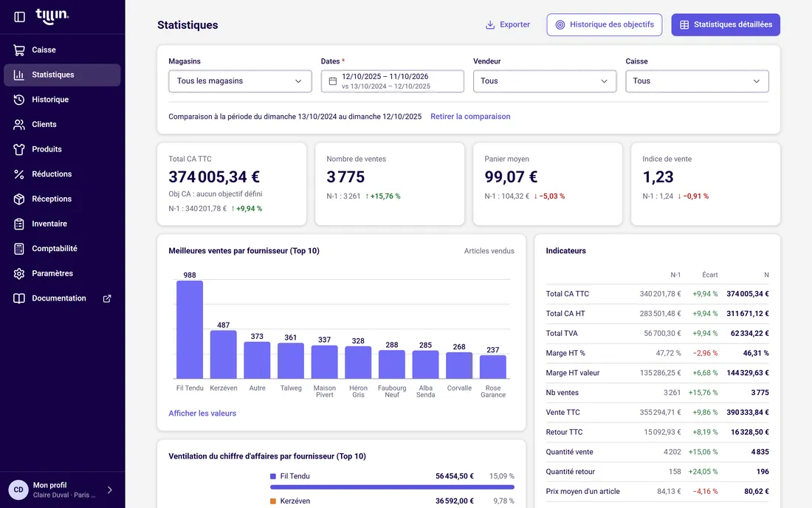Click Retour TTC value 16 328,50 €

(749, 433)
